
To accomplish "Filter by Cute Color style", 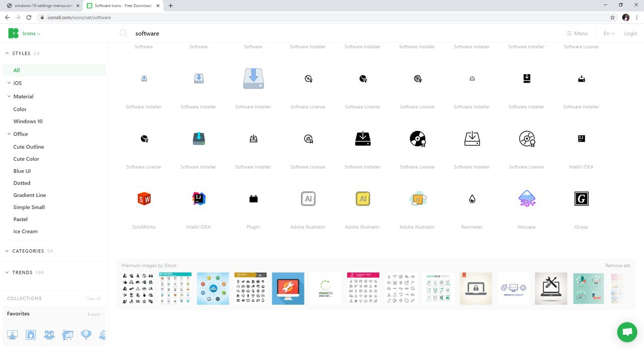I will (x=26, y=159).
